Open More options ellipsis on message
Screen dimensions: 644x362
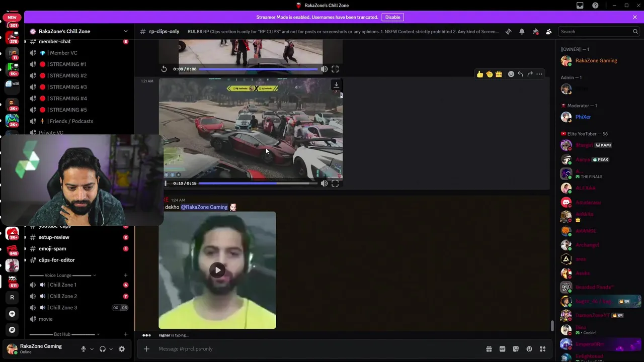(539, 74)
